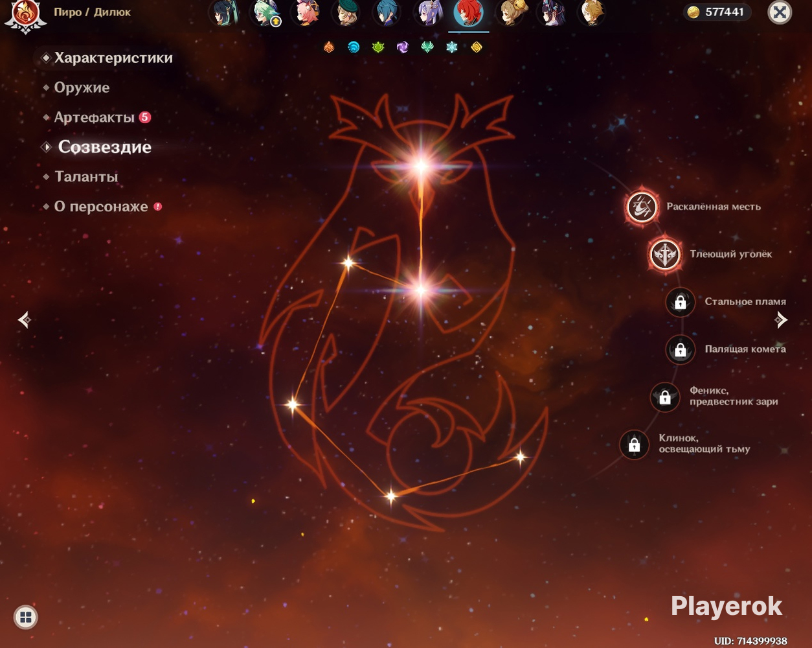Select the Hydro element filter icon
Image resolution: width=812 pixels, height=648 pixels.
[x=354, y=47]
